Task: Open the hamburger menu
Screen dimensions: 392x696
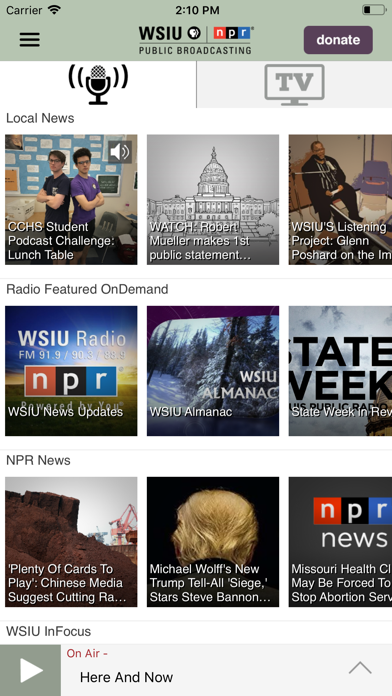Action: pyautogui.click(x=30, y=40)
